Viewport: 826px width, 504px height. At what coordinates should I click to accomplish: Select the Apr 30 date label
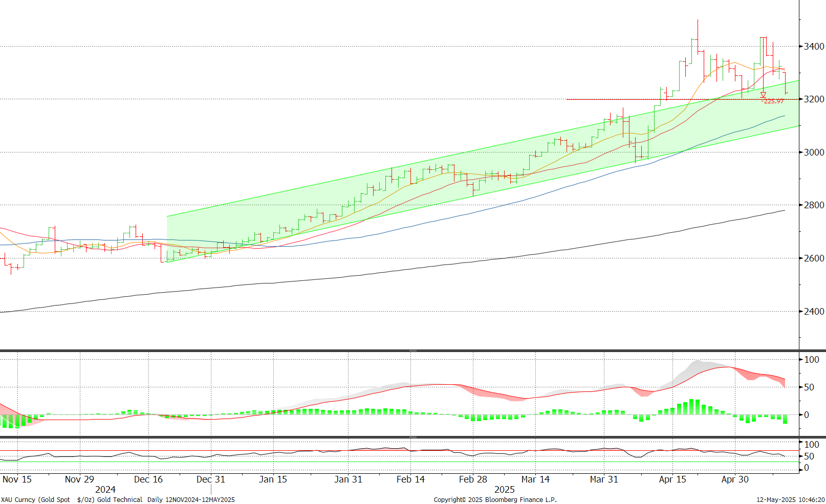pyautogui.click(x=735, y=479)
